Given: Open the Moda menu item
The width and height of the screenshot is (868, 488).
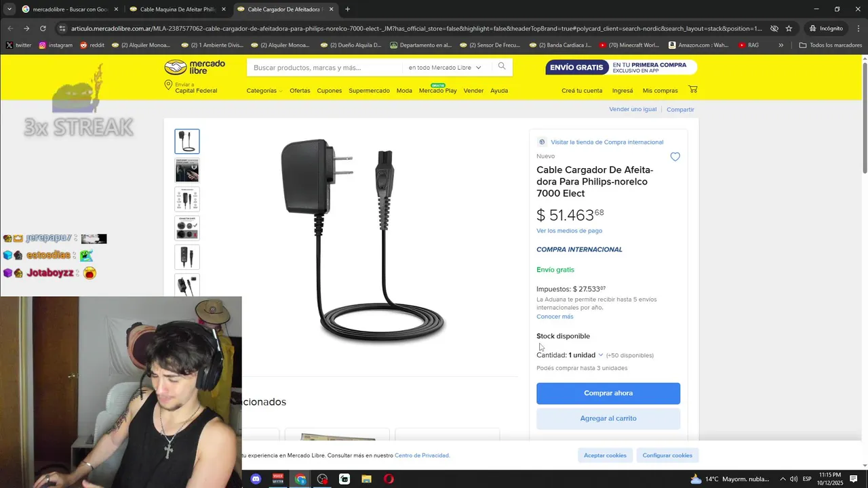Looking at the screenshot, I should tap(404, 91).
